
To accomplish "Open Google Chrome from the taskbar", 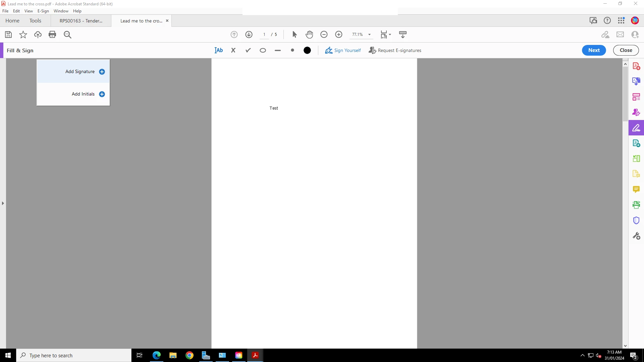I will tap(190, 355).
